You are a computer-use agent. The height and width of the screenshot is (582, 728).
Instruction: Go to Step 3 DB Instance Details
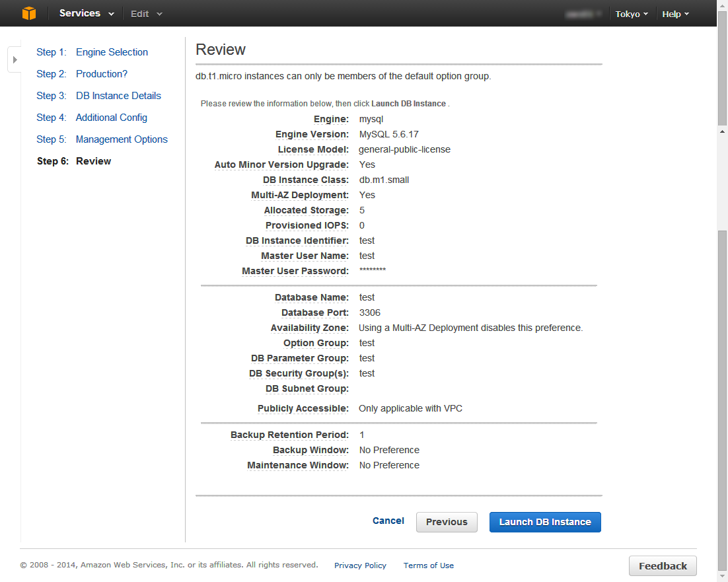pyautogui.click(x=99, y=96)
